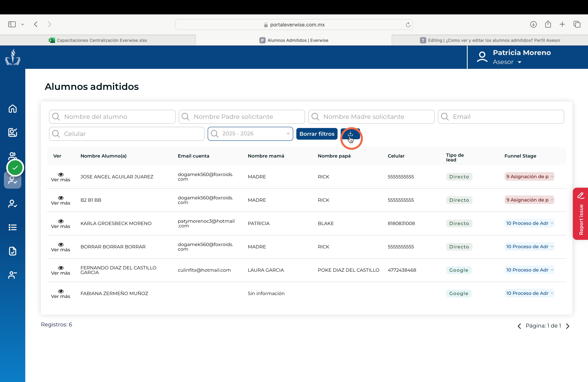Viewport: 588px width, 382px height.
Task: Click the portaleverwise.com.mx address bar
Action: click(x=294, y=25)
